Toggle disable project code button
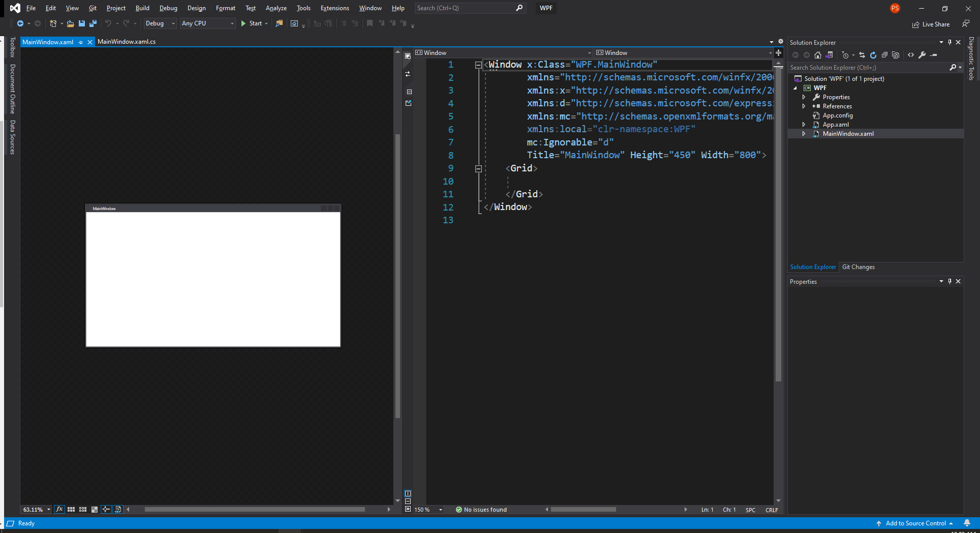The width and height of the screenshot is (980, 533). click(118, 509)
